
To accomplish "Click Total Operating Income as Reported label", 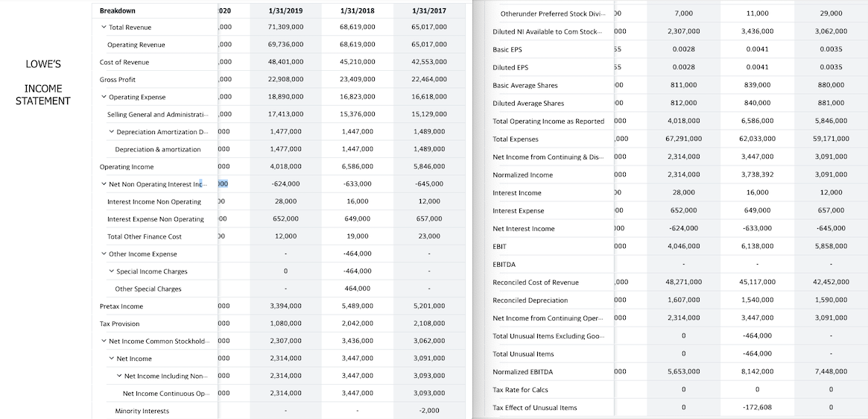I will click(x=548, y=122).
